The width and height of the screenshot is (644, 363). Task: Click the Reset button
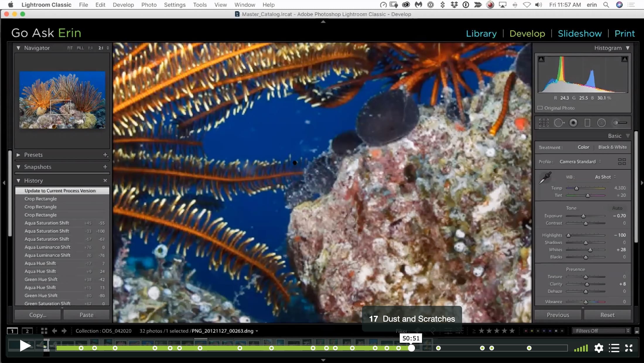click(607, 315)
